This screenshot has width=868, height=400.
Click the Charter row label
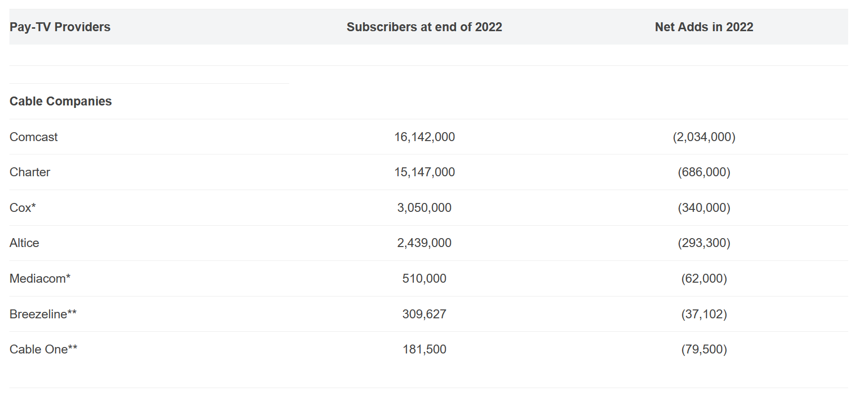30,172
